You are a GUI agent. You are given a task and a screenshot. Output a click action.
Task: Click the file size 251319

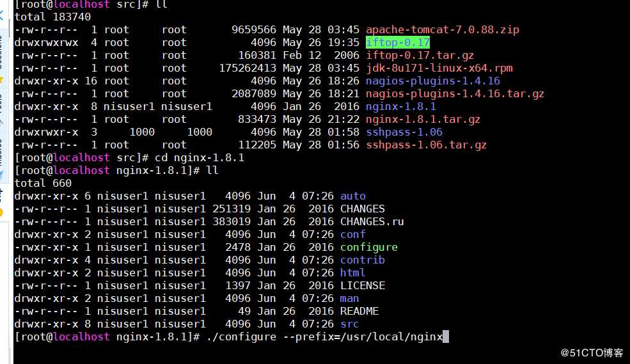tap(232, 209)
